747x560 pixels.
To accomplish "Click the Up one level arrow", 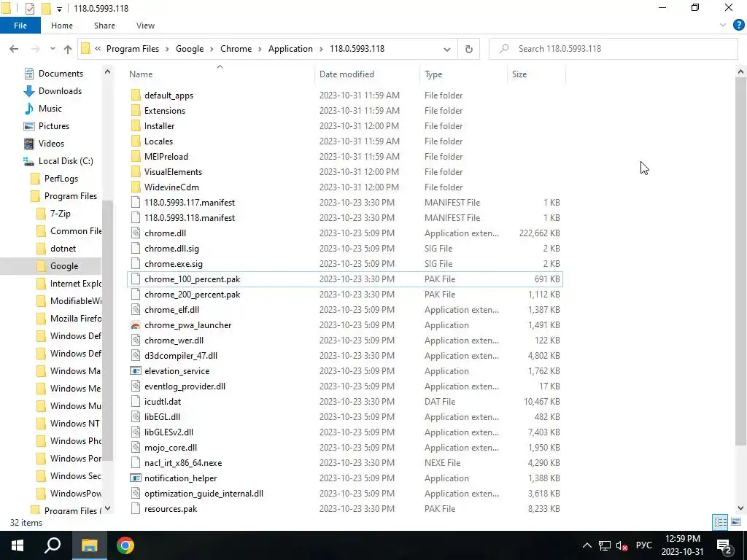I will click(x=68, y=49).
